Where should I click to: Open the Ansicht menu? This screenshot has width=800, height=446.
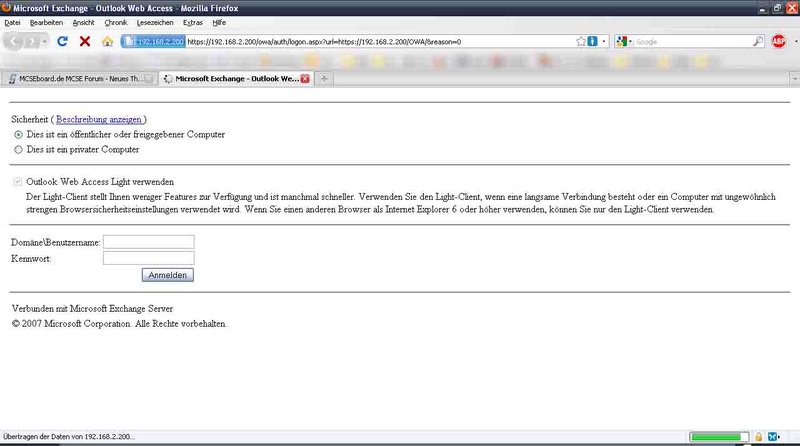click(x=83, y=22)
